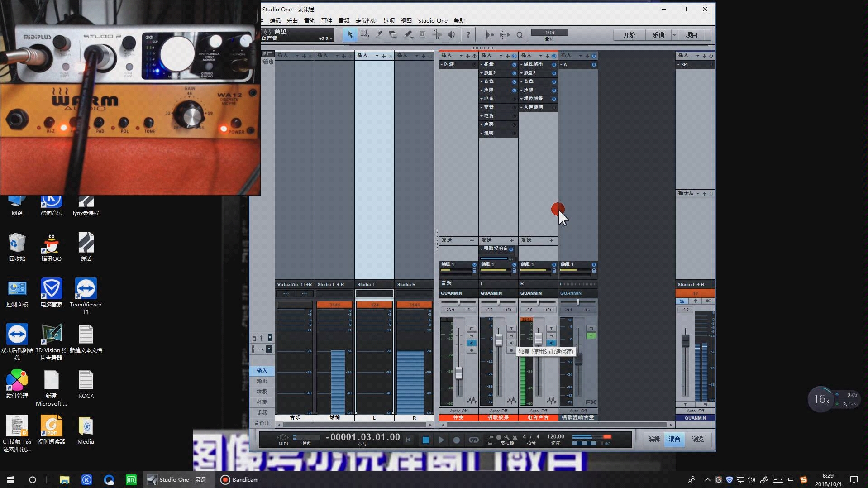
Task: Open the 乐曲 dropdown arrow
Action: pyautogui.click(x=674, y=34)
